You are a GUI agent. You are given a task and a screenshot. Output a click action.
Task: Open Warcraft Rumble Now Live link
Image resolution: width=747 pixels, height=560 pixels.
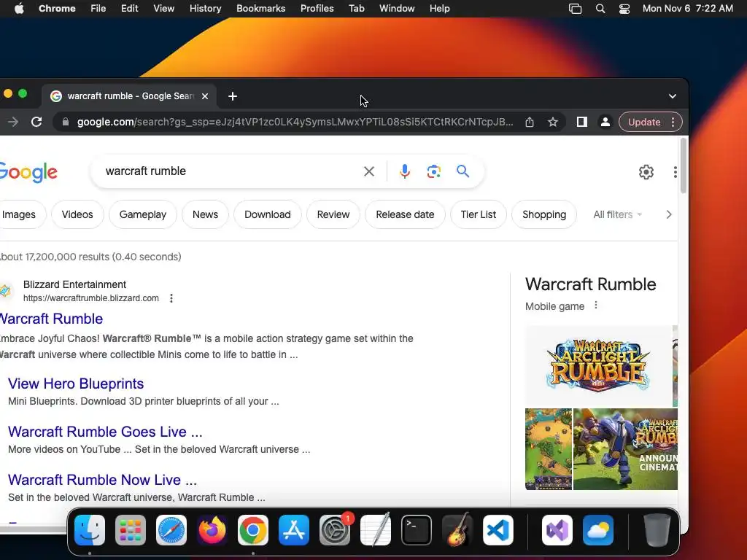pyautogui.click(x=102, y=480)
